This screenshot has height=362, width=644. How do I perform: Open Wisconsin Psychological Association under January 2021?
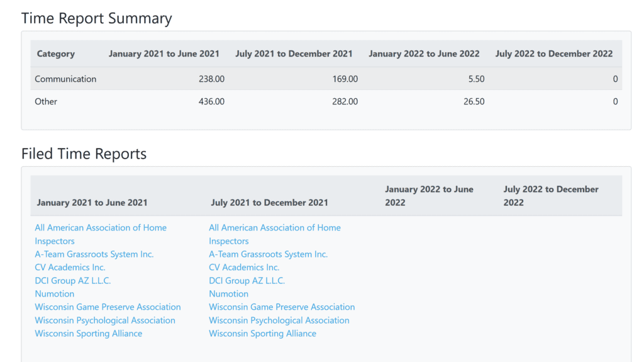105,320
